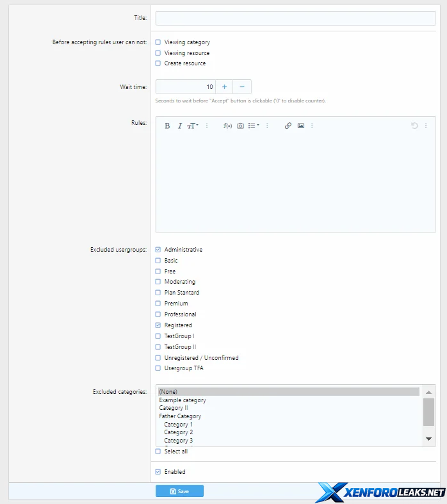Image resolution: width=447 pixels, height=504 pixels.
Task: Insert an image into the Rules editor
Action: (x=300, y=126)
